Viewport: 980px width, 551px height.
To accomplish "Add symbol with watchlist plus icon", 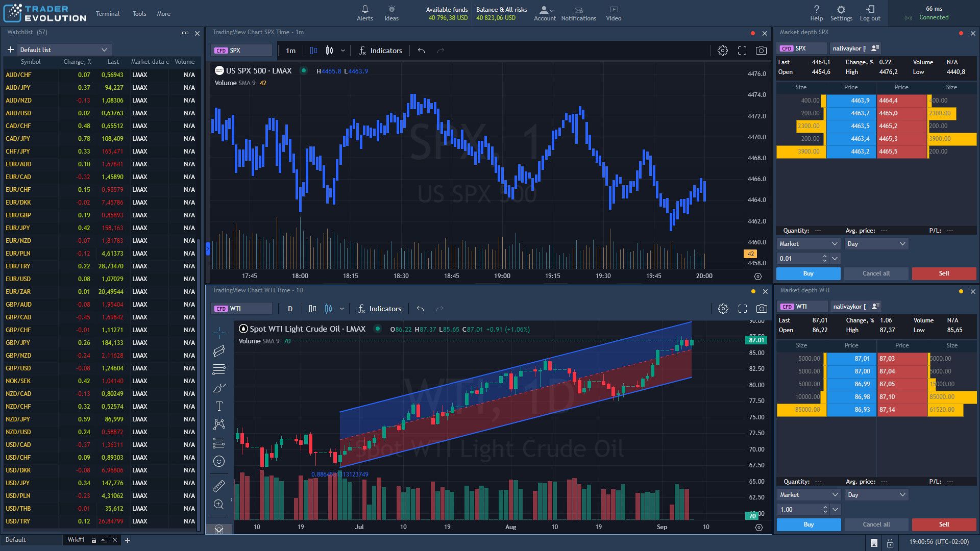I will 10,49.
